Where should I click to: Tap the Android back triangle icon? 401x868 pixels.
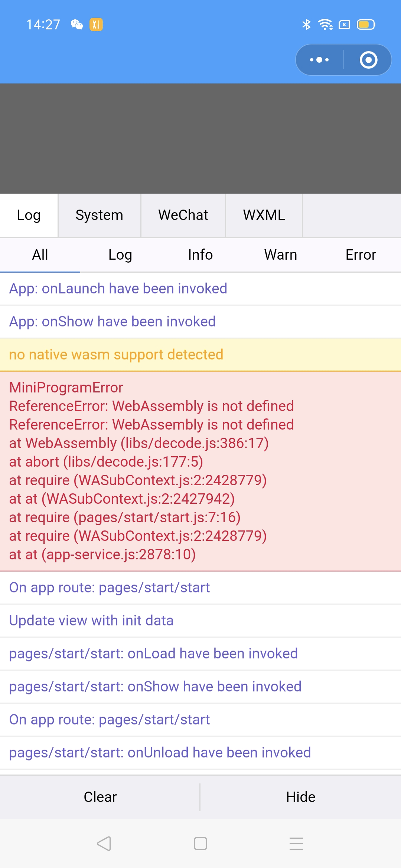point(104,844)
